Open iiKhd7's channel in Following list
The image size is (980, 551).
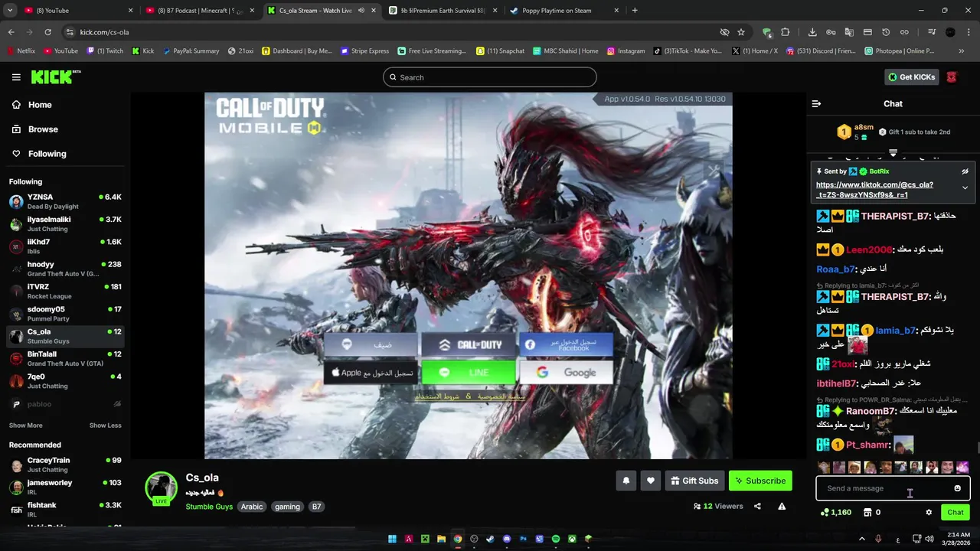[x=65, y=246]
